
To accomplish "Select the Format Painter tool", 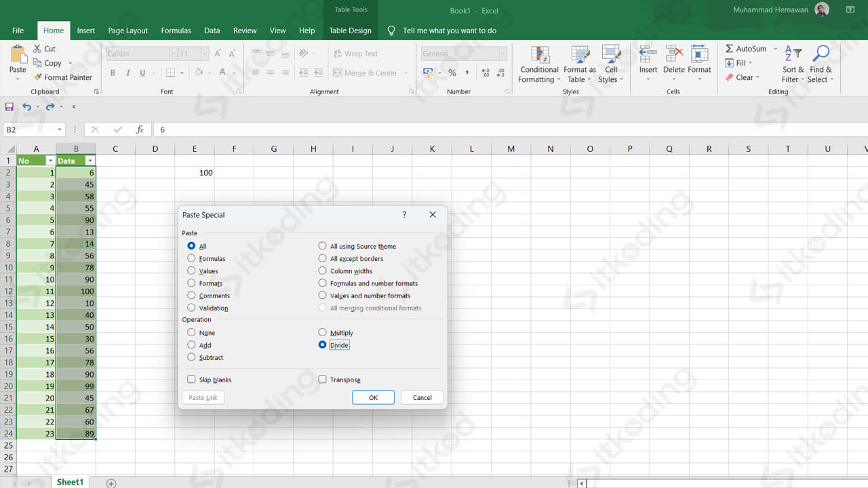I will pyautogui.click(x=62, y=77).
